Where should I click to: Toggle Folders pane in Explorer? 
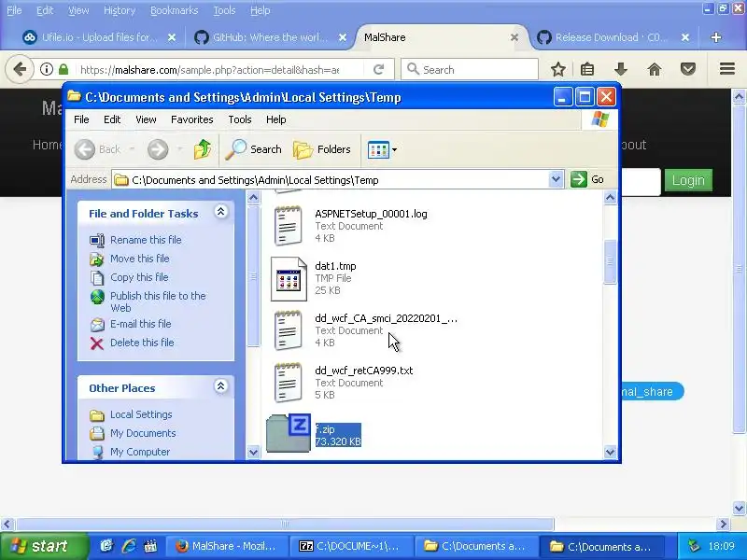pyautogui.click(x=322, y=149)
